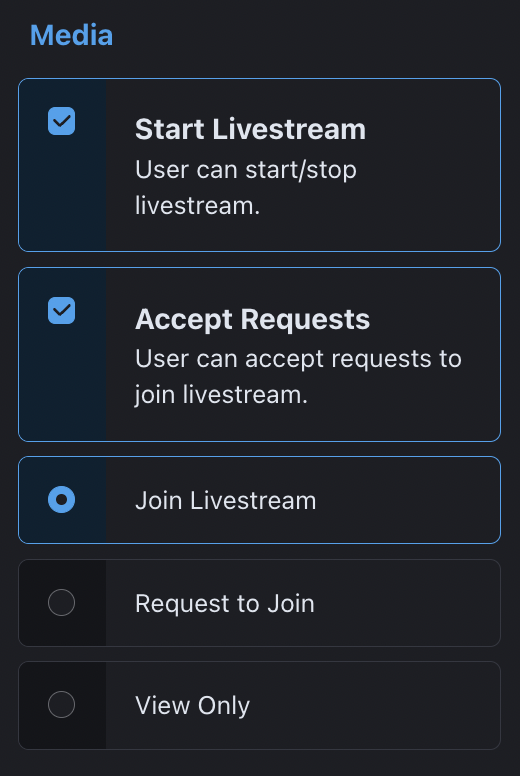Click the filled dot icon beside Join Livestream
Viewport: 520px width, 776px height.
click(x=61, y=499)
